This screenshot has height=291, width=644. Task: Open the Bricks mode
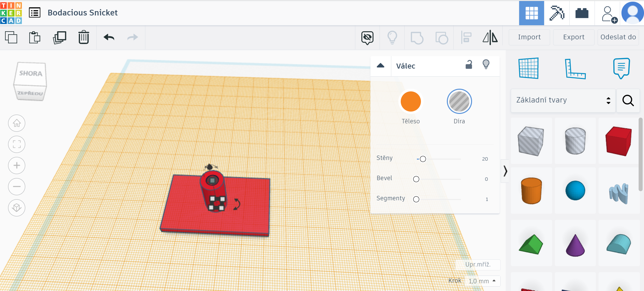tap(582, 13)
